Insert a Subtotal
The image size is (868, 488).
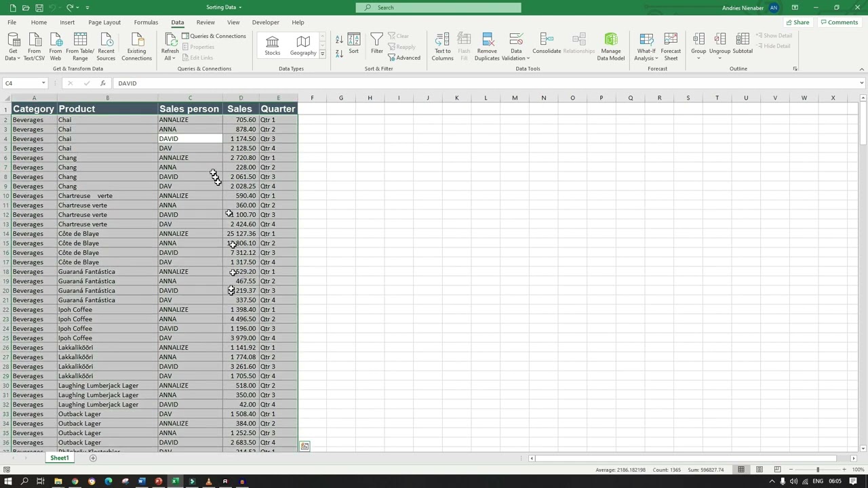(x=743, y=45)
